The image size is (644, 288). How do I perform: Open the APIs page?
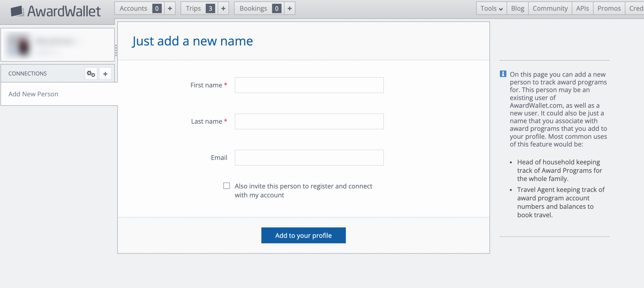[x=583, y=8]
